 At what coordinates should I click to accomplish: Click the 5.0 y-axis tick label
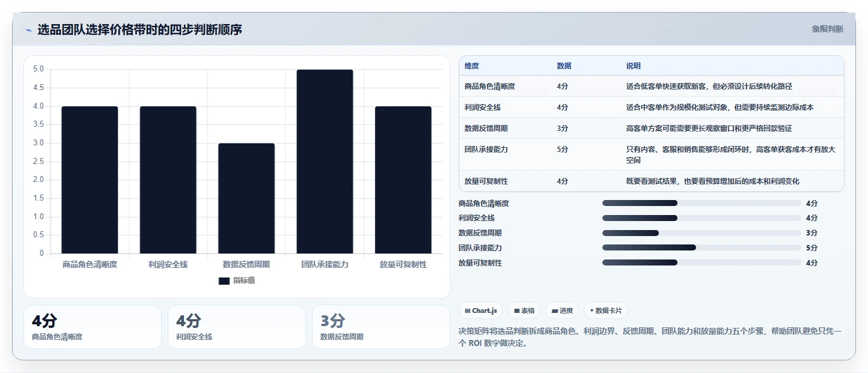click(x=38, y=69)
